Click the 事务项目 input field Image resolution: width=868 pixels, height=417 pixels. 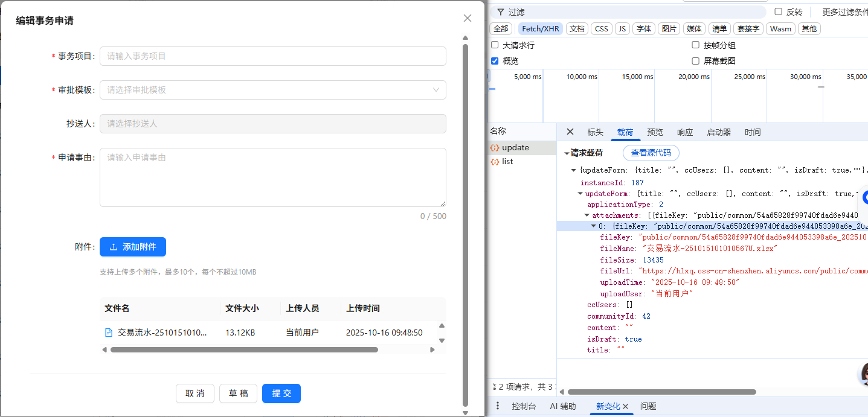point(272,56)
